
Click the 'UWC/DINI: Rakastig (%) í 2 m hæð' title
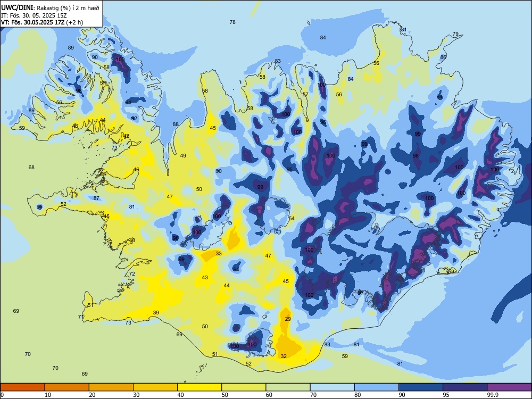[x=50, y=8]
